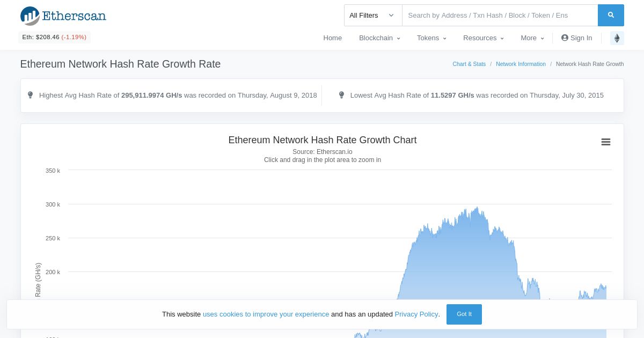Expand the Resources menu
644x338 pixels.
click(x=484, y=38)
